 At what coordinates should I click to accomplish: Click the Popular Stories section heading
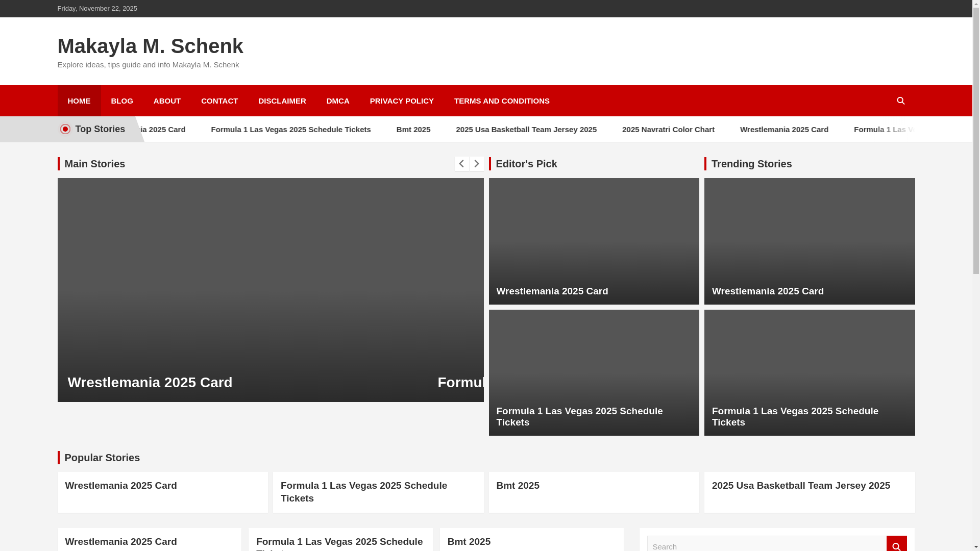pos(102,458)
